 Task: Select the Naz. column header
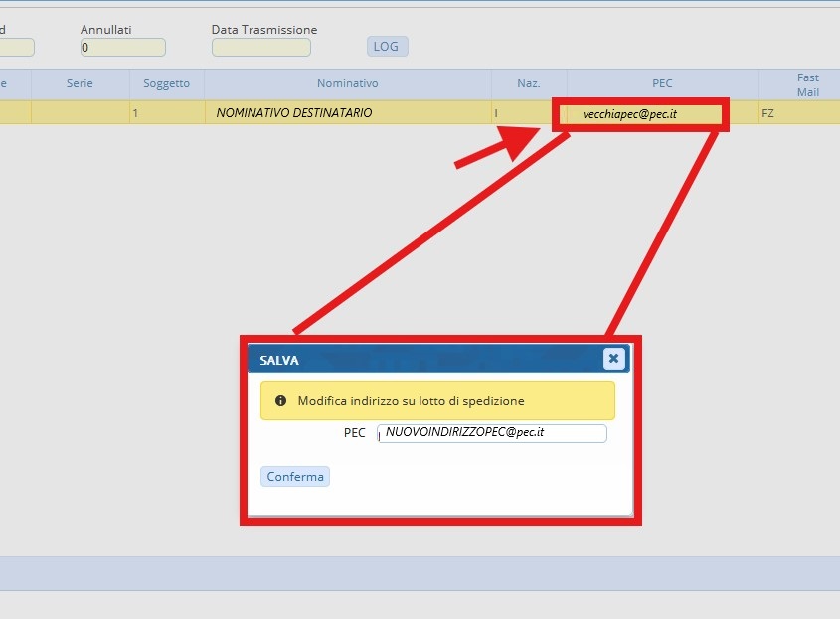click(x=529, y=83)
